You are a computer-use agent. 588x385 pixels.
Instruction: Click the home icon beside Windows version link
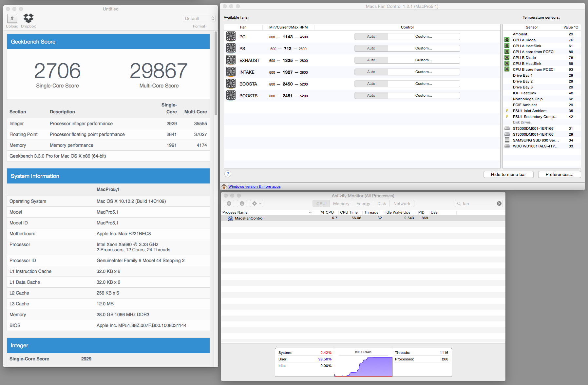tap(224, 186)
